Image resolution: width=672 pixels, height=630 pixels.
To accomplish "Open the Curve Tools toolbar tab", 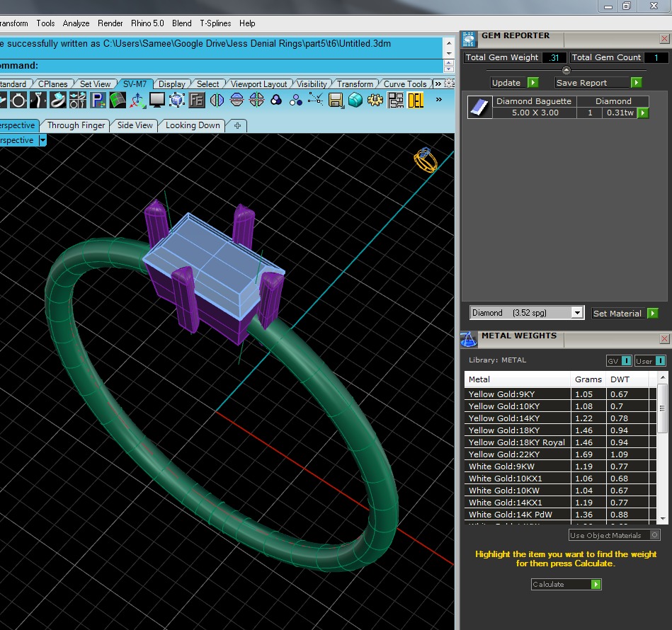I will coord(404,84).
